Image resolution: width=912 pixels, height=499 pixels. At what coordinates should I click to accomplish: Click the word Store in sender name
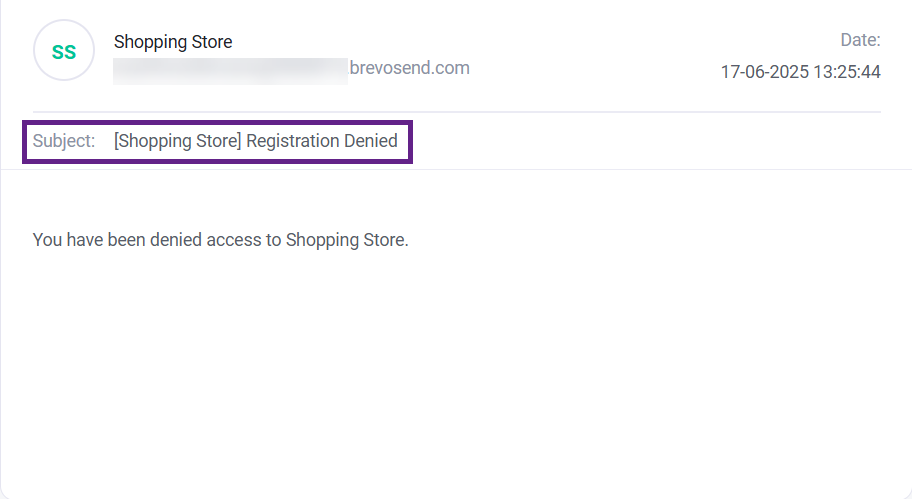211,42
